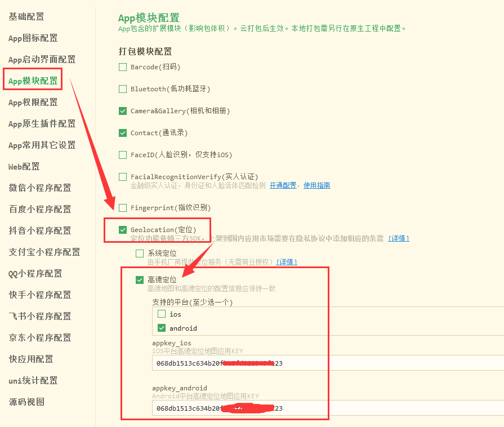This screenshot has height=427, width=504.
Task: Click the appkey_ios input field
Action: pyautogui.click(x=237, y=362)
